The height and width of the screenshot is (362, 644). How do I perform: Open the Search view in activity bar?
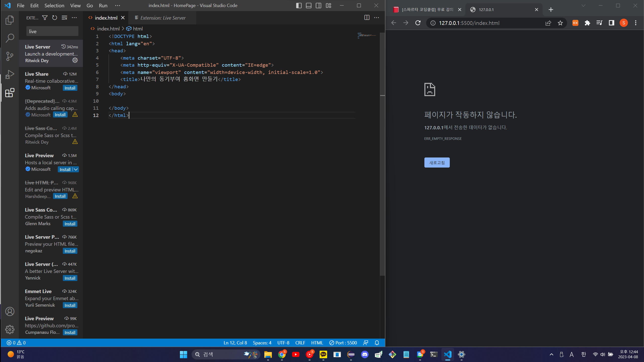point(10,38)
